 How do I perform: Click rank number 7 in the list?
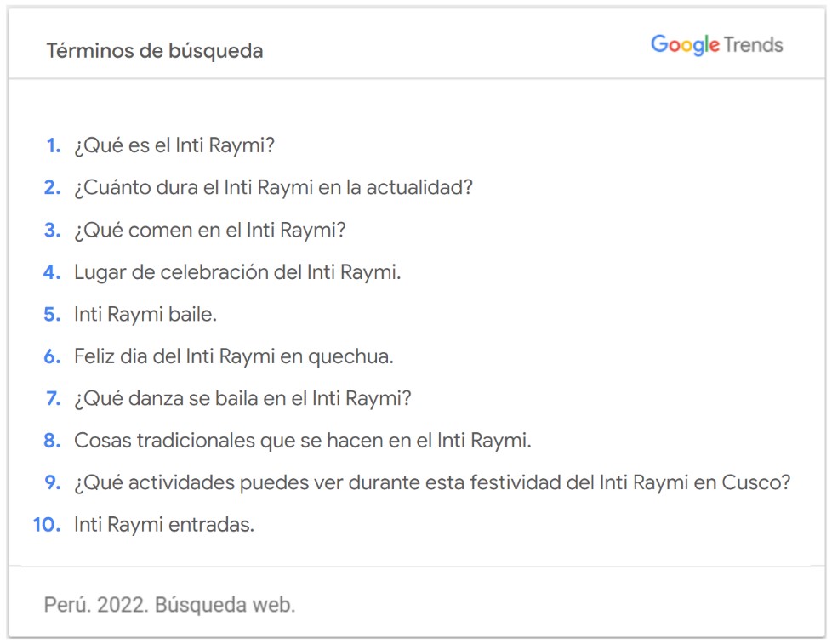pyautogui.click(x=53, y=398)
